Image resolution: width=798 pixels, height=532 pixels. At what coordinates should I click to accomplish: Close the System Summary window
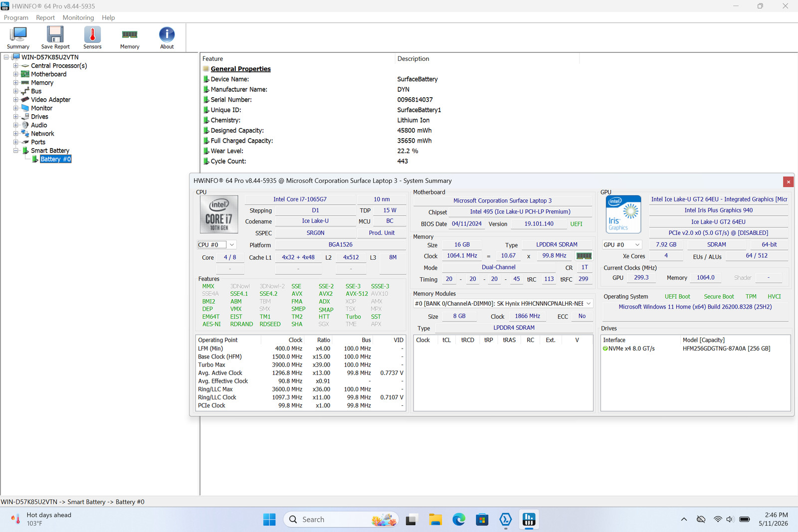coord(788,182)
